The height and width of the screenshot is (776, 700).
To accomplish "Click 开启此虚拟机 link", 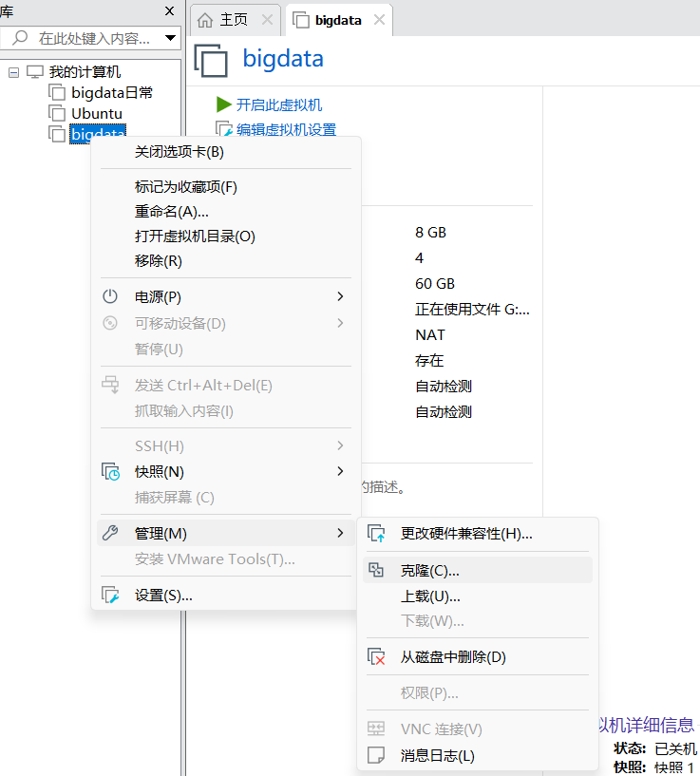I will (279, 104).
